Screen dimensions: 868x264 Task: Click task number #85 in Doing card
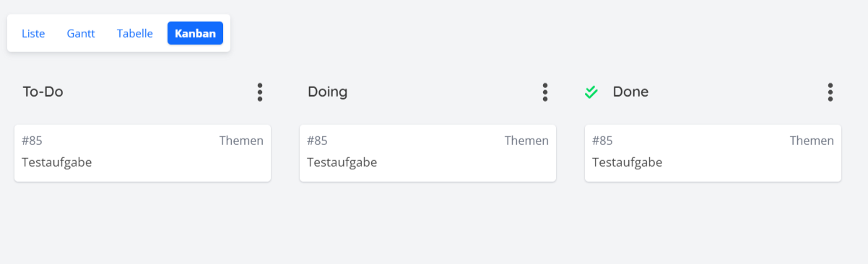317,141
